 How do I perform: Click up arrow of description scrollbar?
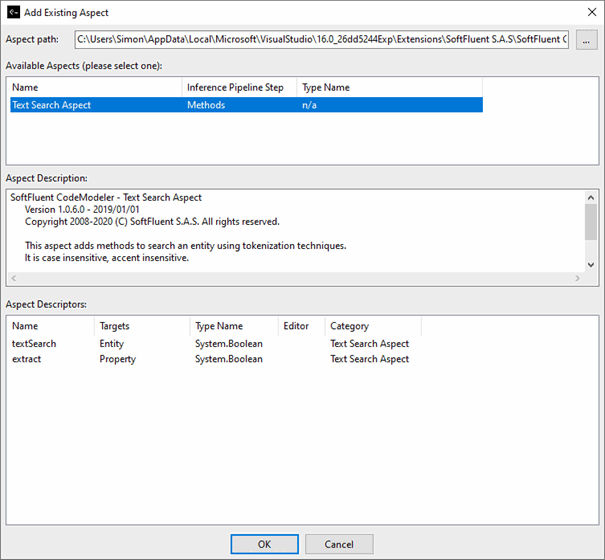(x=591, y=198)
